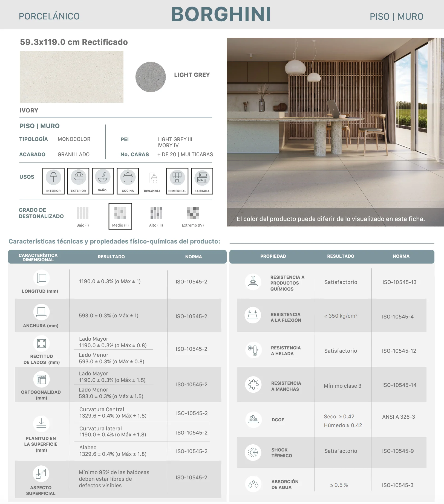
Task: Click the Resistencia a helada thermometer icon
Action: (253, 350)
